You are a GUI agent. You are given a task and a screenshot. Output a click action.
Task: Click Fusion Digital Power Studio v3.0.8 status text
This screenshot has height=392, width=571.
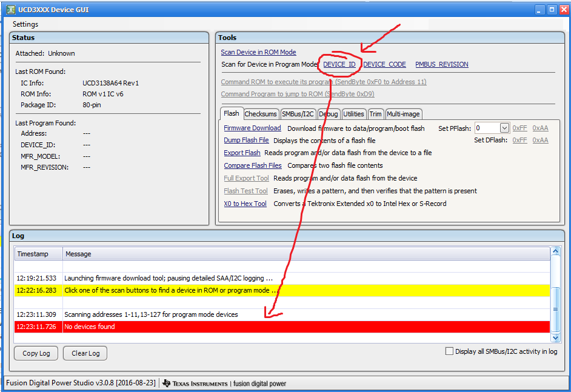(81, 383)
